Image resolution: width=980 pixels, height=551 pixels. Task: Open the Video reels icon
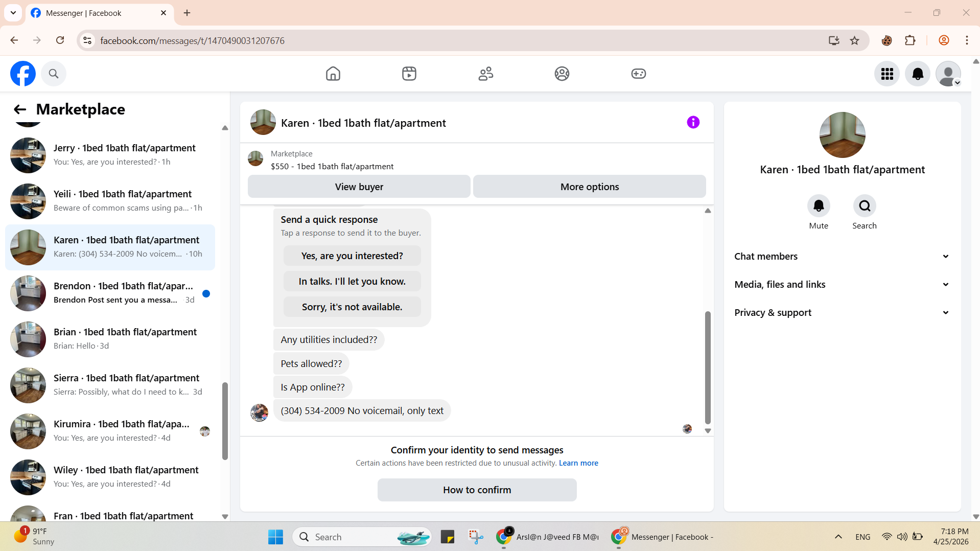pyautogui.click(x=409, y=74)
